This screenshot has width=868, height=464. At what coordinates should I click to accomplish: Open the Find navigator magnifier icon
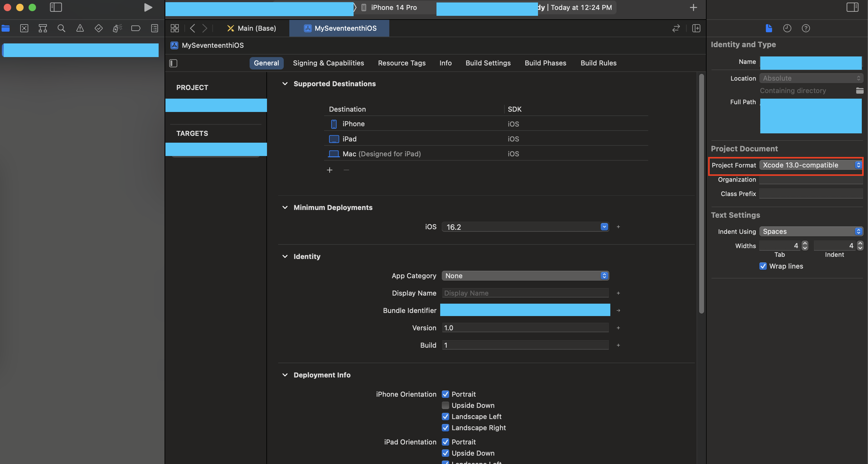point(61,28)
